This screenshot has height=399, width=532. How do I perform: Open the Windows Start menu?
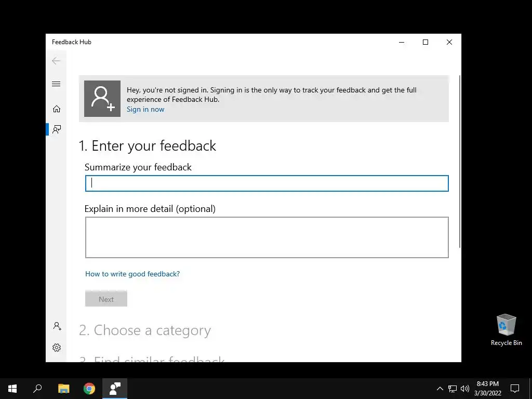pyautogui.click(x=12, y=389)
